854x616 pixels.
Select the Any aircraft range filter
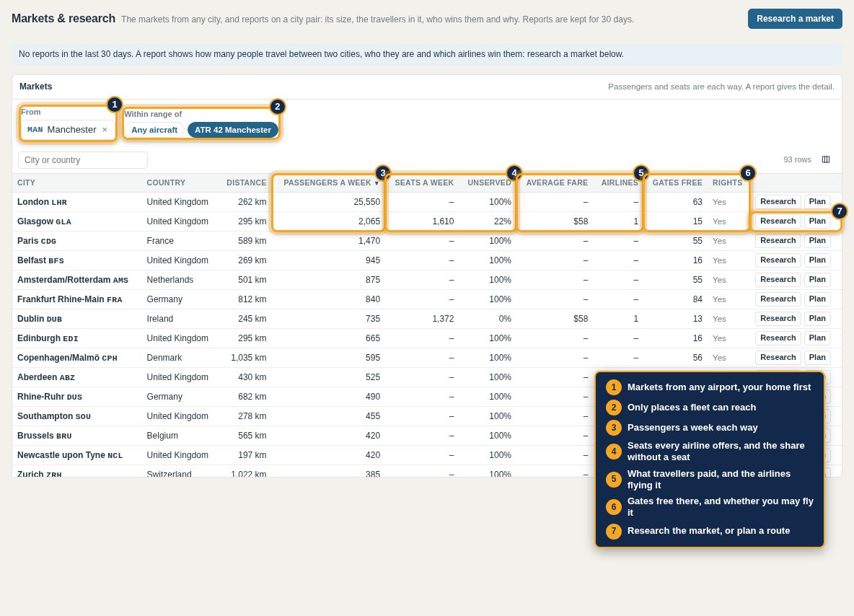pos(154,130)
